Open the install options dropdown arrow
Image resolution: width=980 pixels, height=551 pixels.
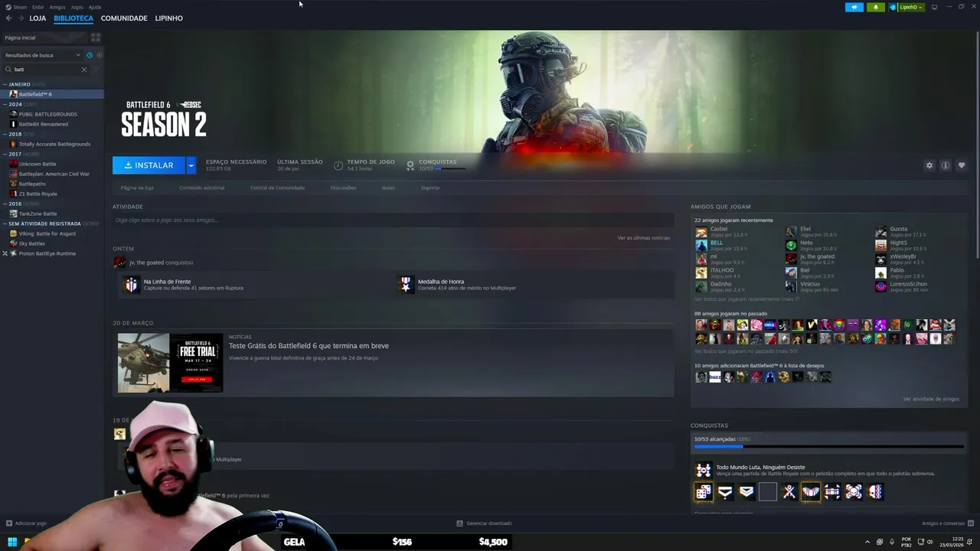tap(191, 165)
